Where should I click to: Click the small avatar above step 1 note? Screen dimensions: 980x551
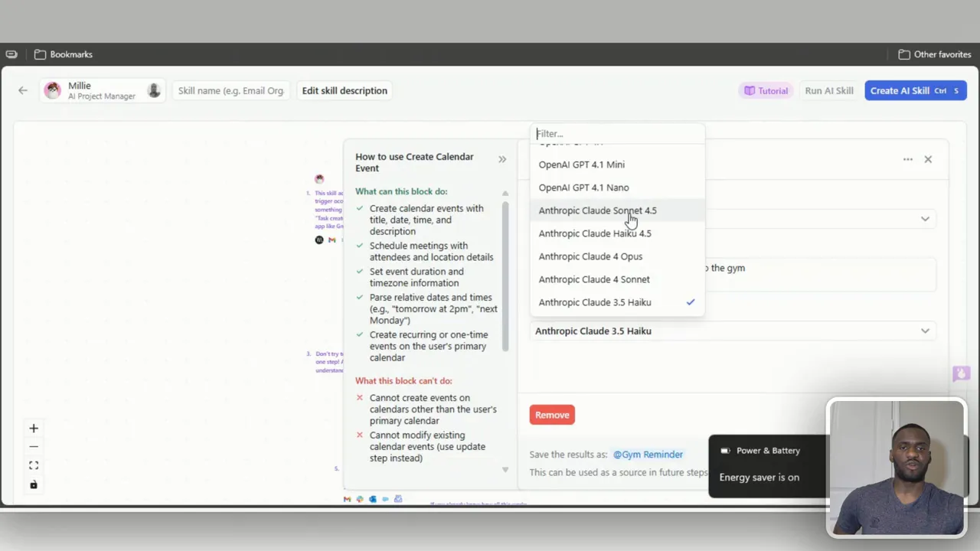pos(319,179)
